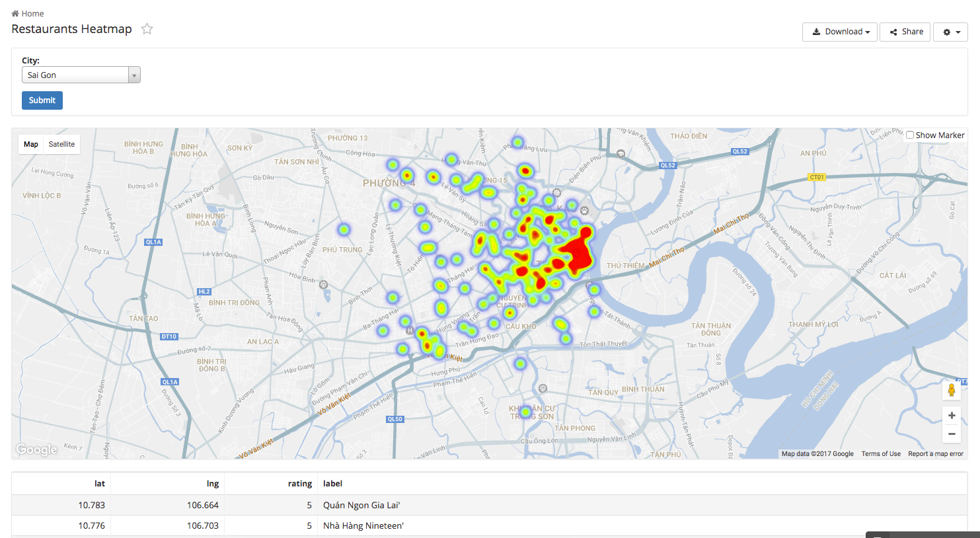Enable the Show Marker checkbox
The height and width of the screenshot is (538, 980).
tap(911, 135)
